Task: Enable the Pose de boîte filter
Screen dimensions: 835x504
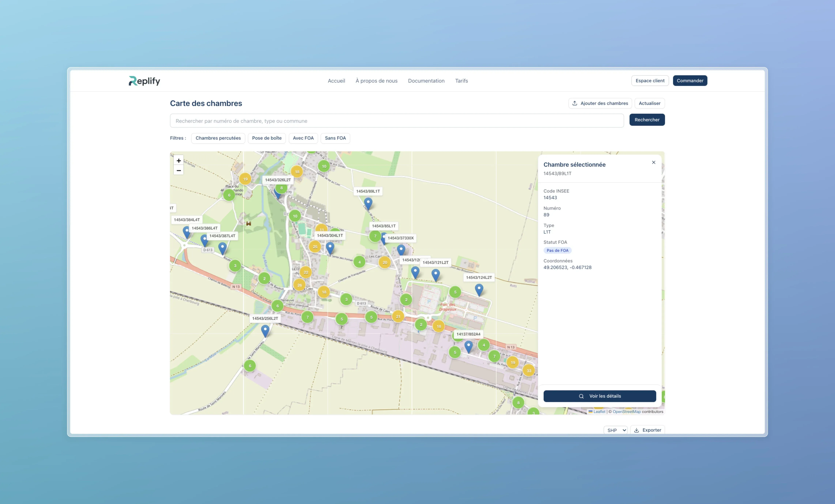Action: [267, 138]
